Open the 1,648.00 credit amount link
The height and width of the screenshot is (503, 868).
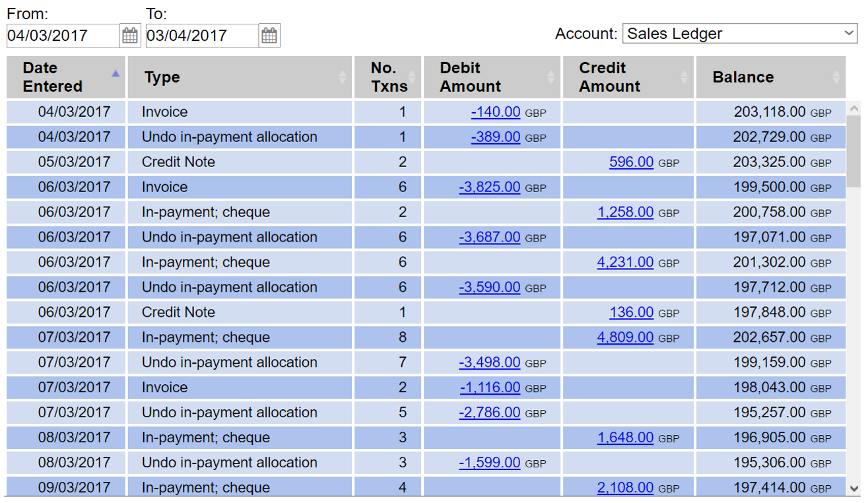(x=626, y=438)
